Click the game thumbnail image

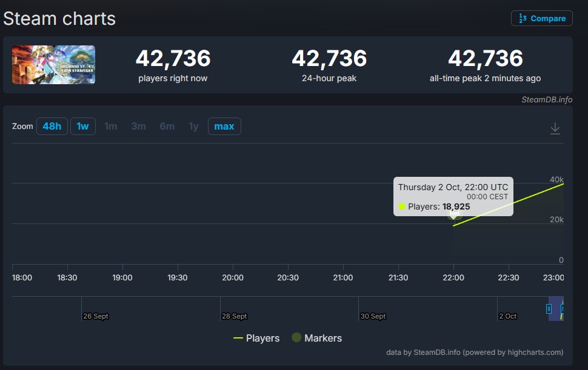(x=53, y=65)
